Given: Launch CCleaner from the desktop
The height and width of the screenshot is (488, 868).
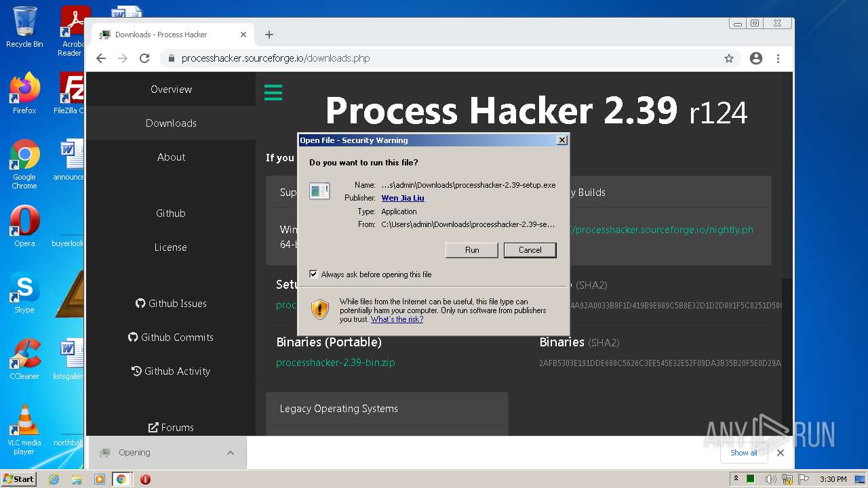Looking at the screenshot, I should tap(24, 359).
